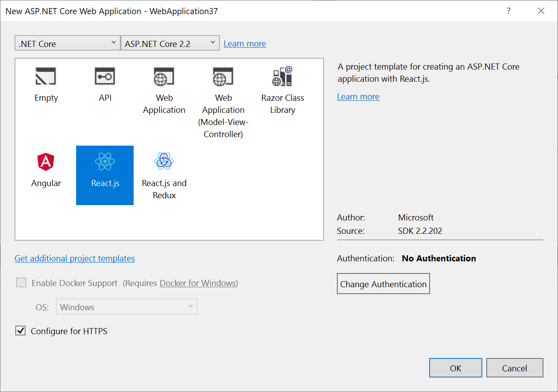Click the Change Authentication button

pyautogui.click(x=383, y=284)
